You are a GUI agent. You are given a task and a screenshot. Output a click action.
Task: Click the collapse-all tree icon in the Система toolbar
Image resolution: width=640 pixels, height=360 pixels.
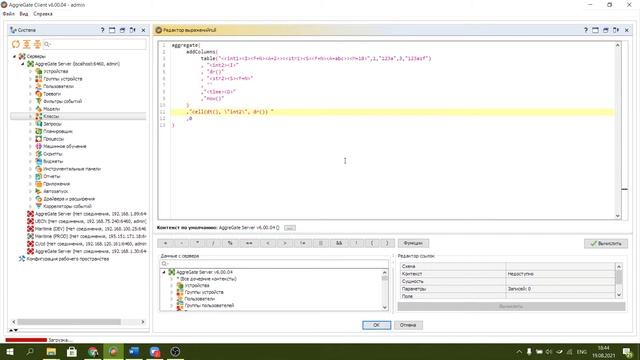click(37, 44)
